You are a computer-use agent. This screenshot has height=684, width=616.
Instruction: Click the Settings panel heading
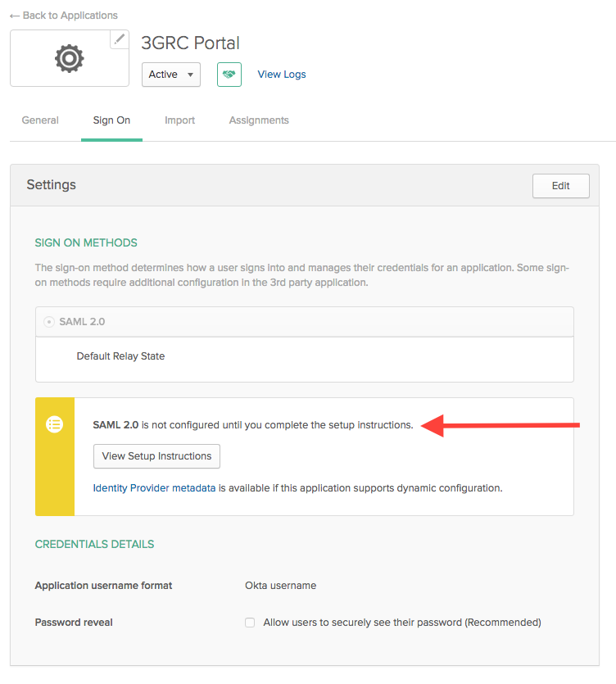click(x=51, y=185)
